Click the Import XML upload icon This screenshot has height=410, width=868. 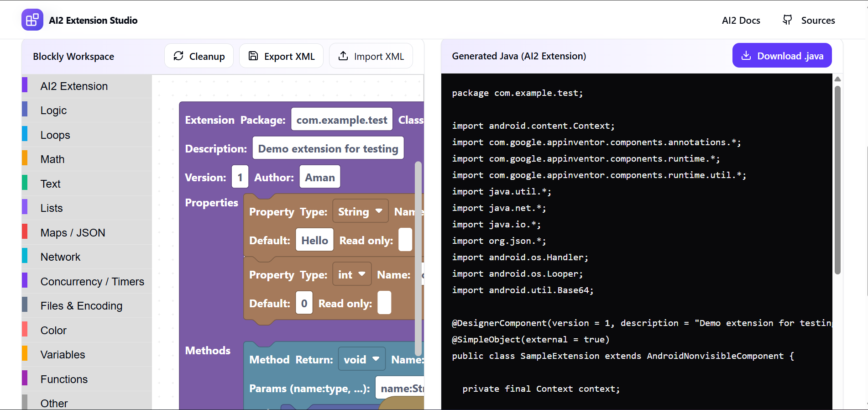click(343, 56)
